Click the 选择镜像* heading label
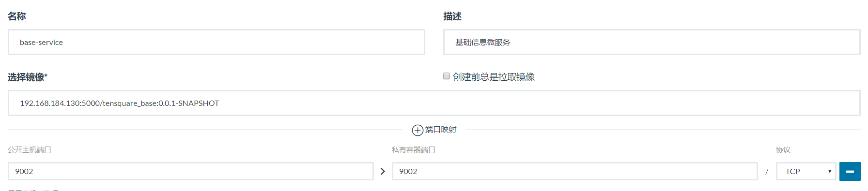868x191 pixels. click(28, 77)
